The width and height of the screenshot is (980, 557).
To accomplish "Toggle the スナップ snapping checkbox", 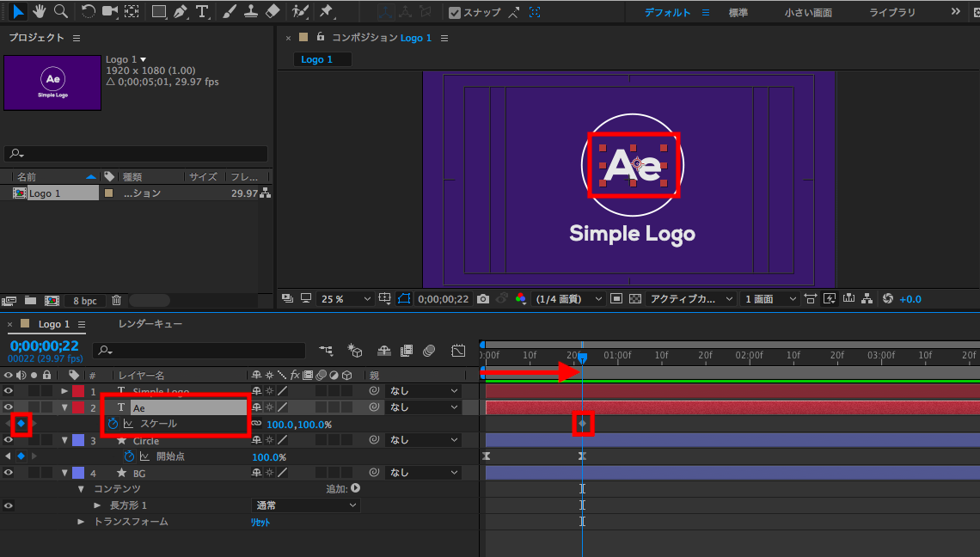I will (x=455, y=13).
